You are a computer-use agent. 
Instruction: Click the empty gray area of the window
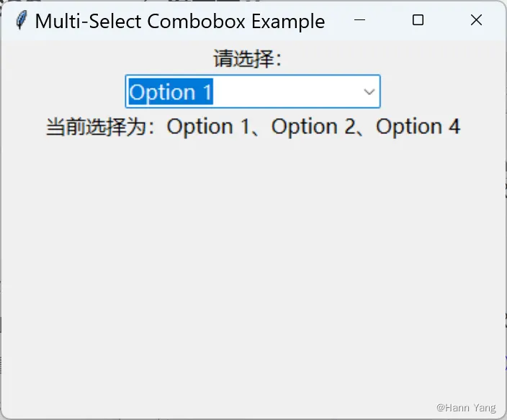tap(252, 274)
